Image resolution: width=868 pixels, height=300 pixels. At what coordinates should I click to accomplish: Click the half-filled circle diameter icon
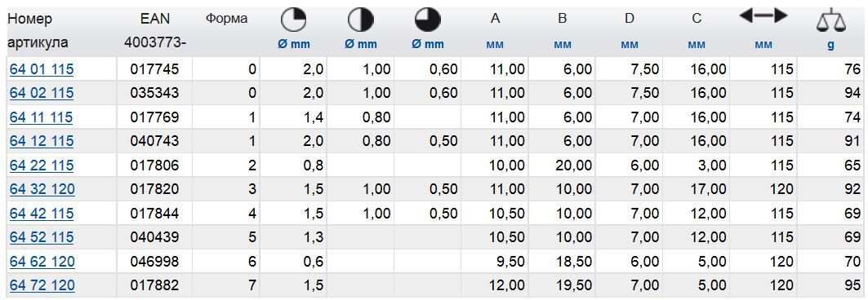pos(360,20)
